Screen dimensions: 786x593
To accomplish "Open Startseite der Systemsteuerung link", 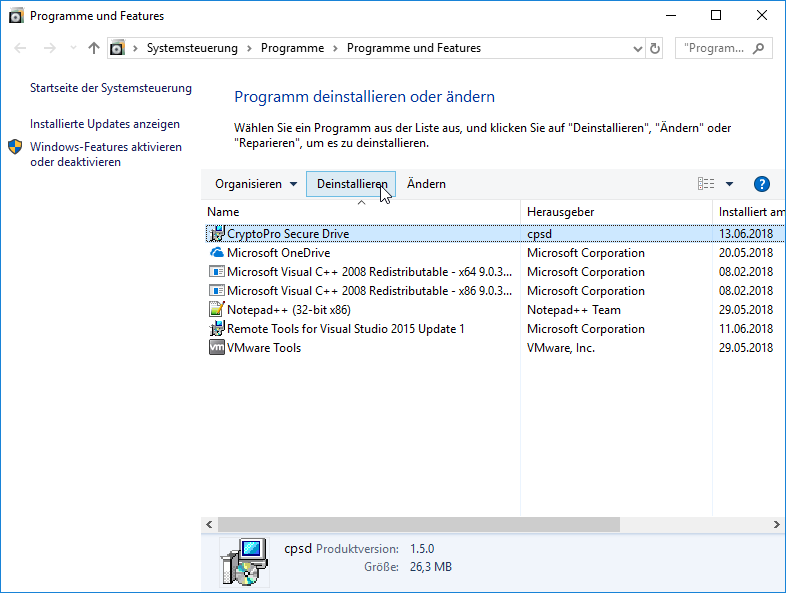I will coord(111,88).
